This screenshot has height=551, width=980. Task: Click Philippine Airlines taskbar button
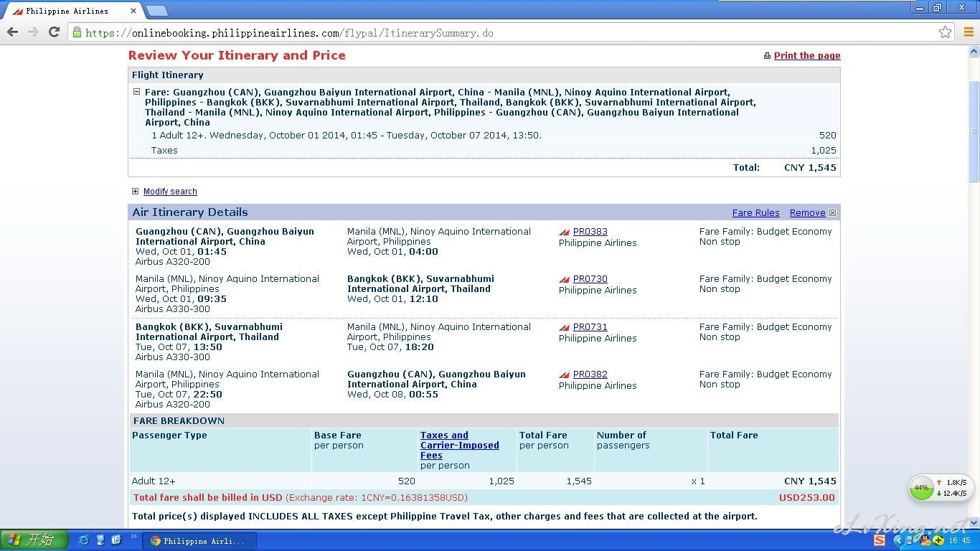click(199, 541)
